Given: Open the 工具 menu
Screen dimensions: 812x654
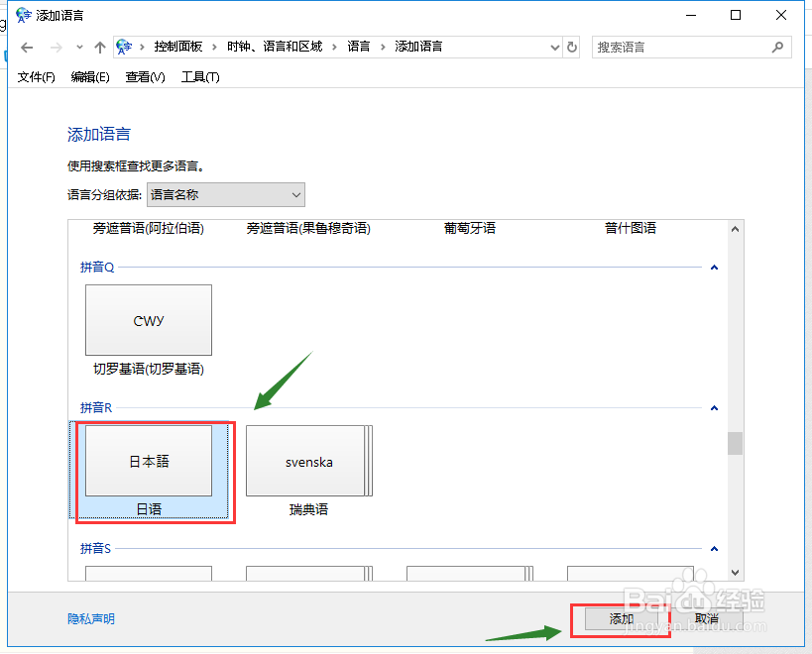Looking at the screenshot, I should [x=199, y=76].
